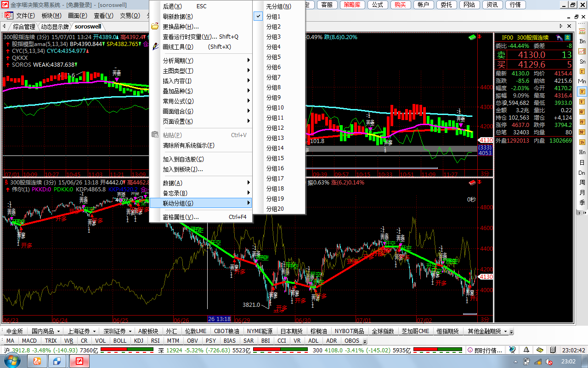588x368 pixels.
Task: Click 加入到自选股(C) menu entry
Action: (x=201, y=159)
